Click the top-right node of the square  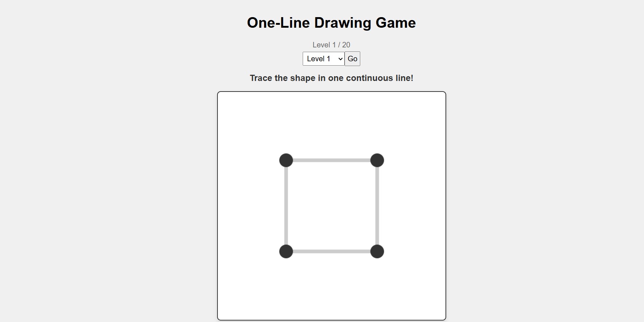377,160
